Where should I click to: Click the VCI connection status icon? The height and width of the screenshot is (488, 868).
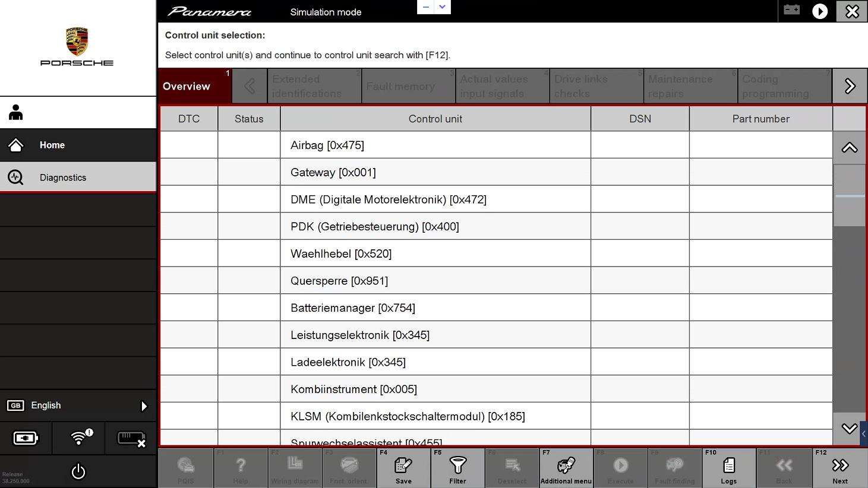click(131, 439)
